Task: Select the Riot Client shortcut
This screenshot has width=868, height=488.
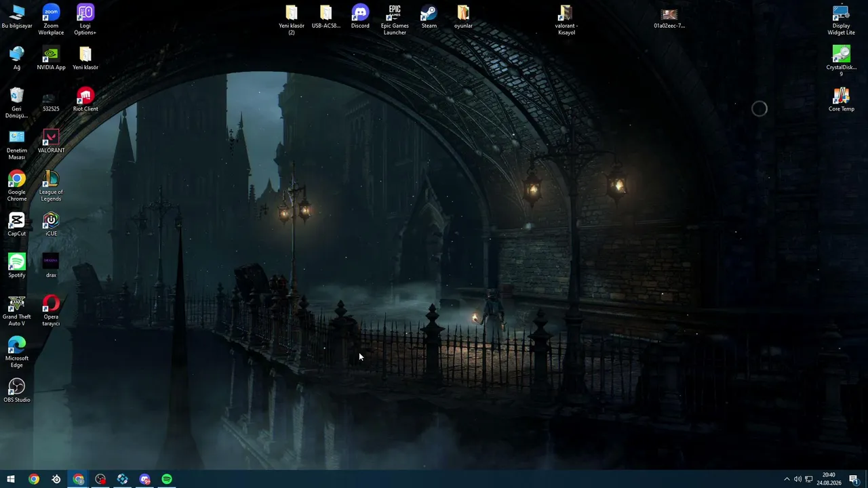Action: tap(85, 100)
